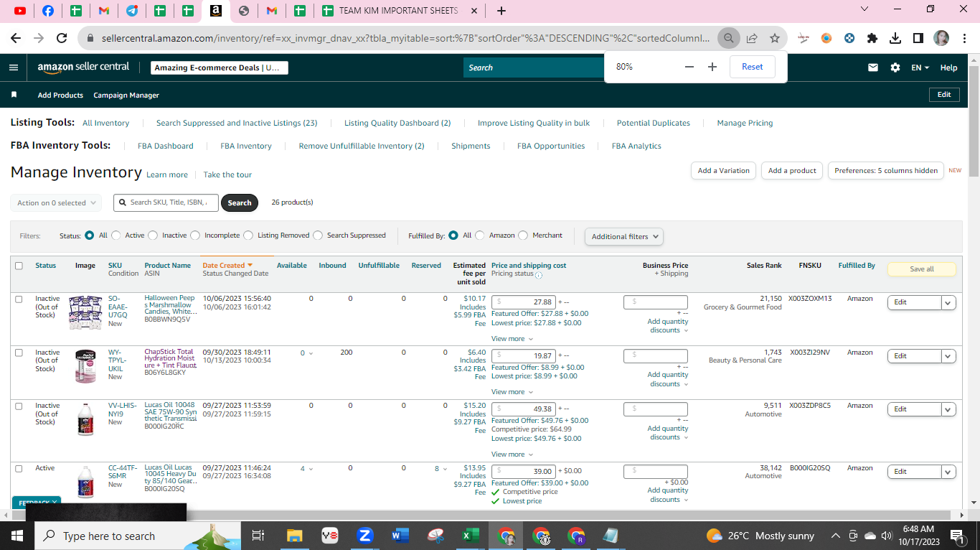Screen dimensions: 980x550
Task: Open File Explorer from the taskbar
Action: [294, 536]
